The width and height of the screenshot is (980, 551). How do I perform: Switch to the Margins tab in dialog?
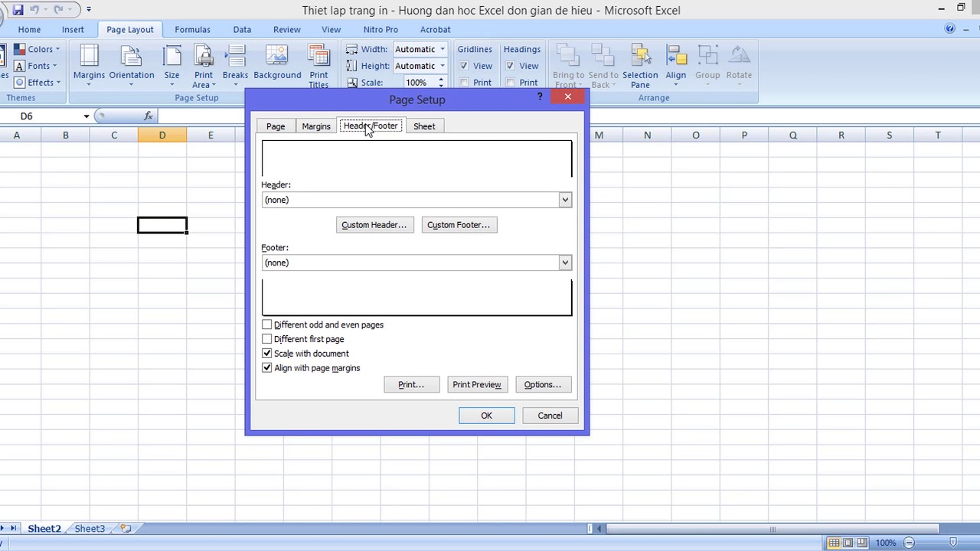click(316, 126)
